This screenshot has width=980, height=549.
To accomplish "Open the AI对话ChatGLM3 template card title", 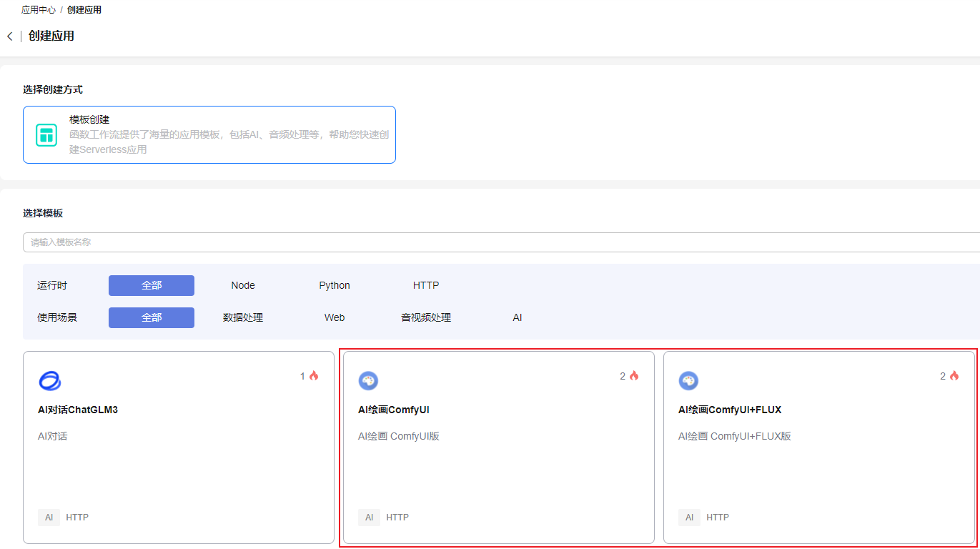I will (x=78, y=410).
